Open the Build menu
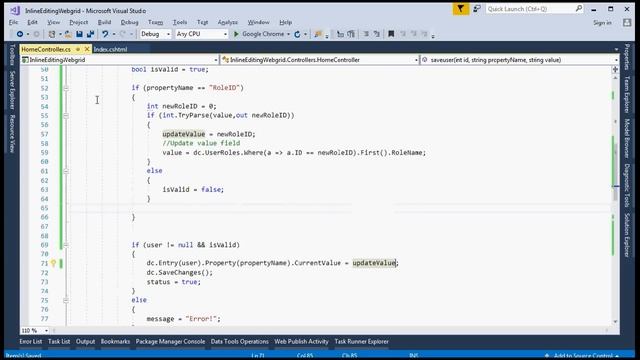Screen dimensions: 640x360 [104, 22]
